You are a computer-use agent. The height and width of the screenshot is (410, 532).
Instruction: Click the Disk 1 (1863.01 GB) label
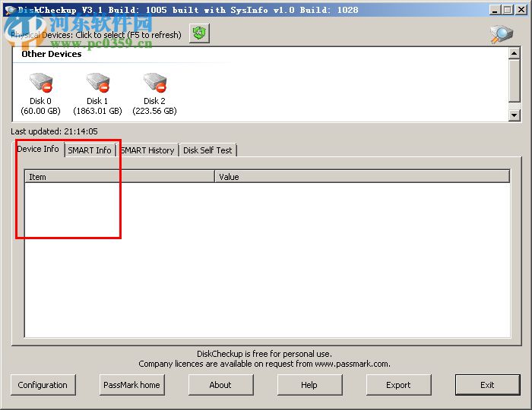pos(97,106)
